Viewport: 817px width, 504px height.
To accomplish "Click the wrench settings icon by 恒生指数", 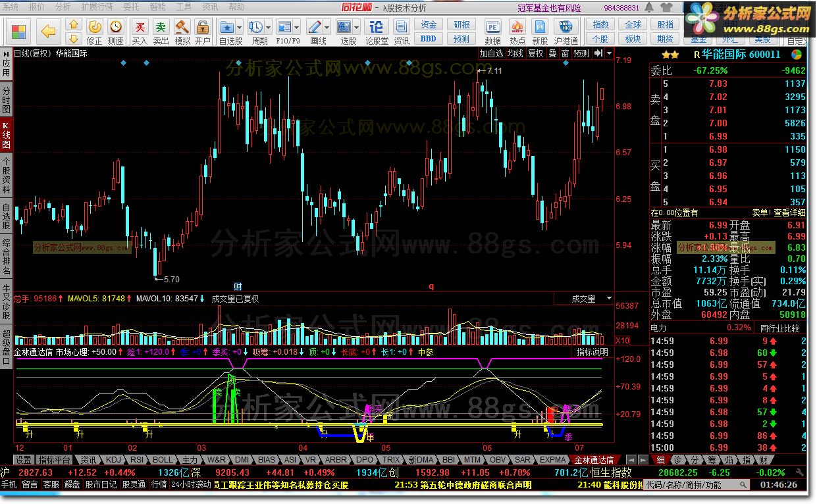I will click(x=799, y=472).
